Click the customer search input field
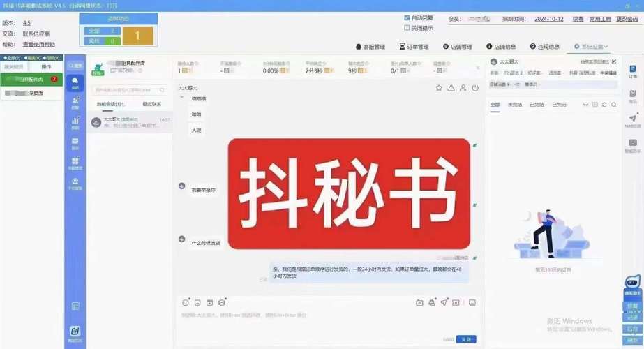The image size is (644, 349). pos(129,89)
